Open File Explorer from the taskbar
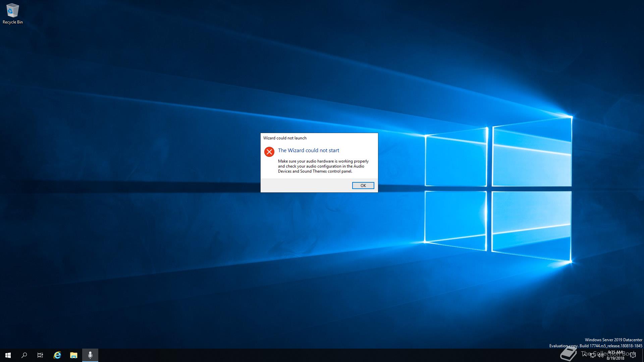Screen dimensions: 644x362 click(x=73, y=355)
